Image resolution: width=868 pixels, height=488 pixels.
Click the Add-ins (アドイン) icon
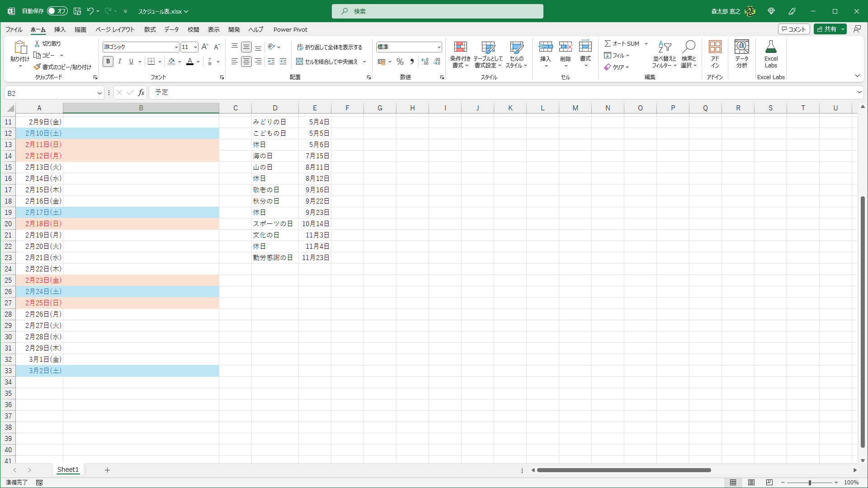(x=715, y=47)
